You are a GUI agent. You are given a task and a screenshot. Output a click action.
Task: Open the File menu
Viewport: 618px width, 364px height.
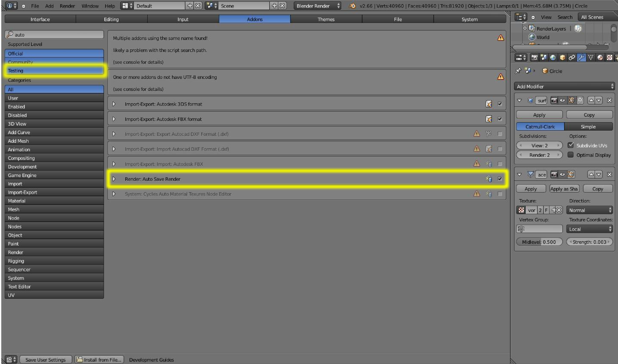tap(35, 6)
